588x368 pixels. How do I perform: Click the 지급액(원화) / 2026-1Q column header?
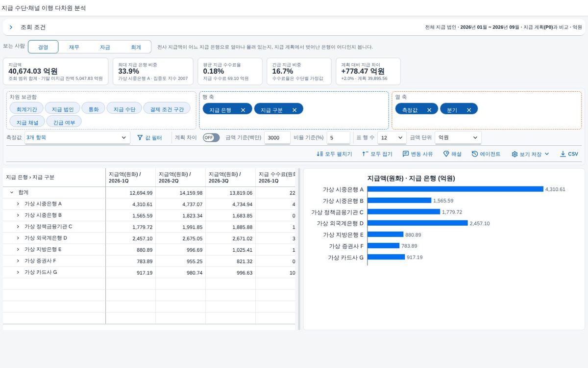click(x=130, y=177)
